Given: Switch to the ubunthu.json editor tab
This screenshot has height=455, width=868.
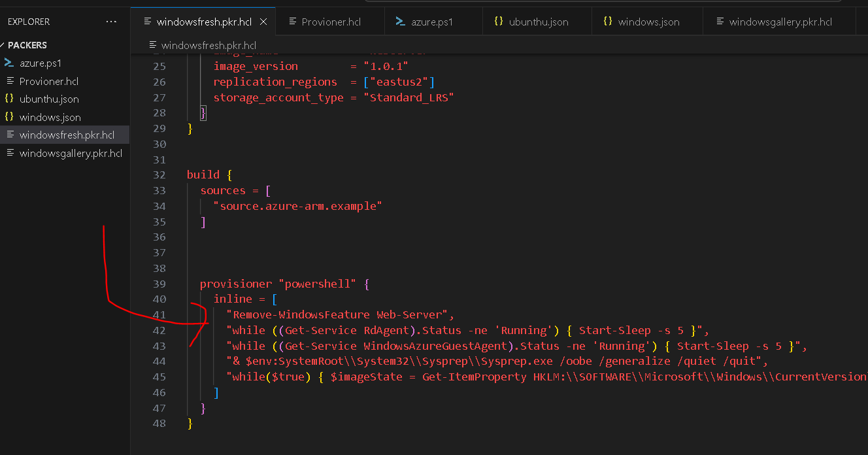Looking at the screenshot, I should tap(539, 22).
